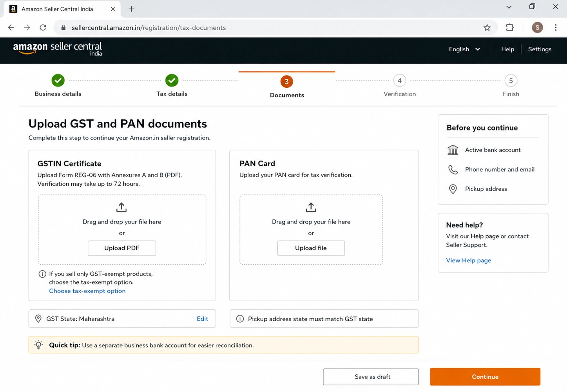Click the info icon beside Pickup address state notice
Screen dimensions: 567x392
tap(240, 319)
